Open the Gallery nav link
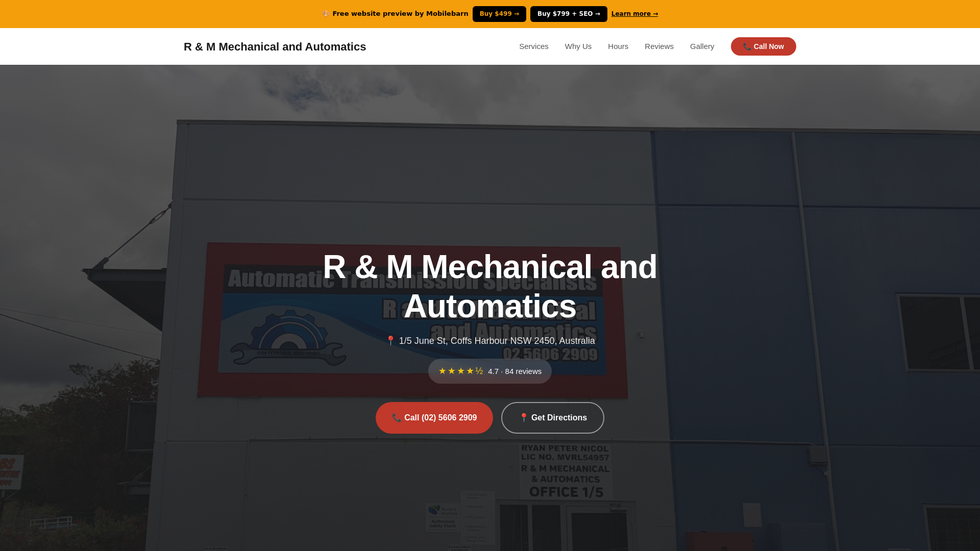This screenshot has height=551, width=980. pos(702,46)
